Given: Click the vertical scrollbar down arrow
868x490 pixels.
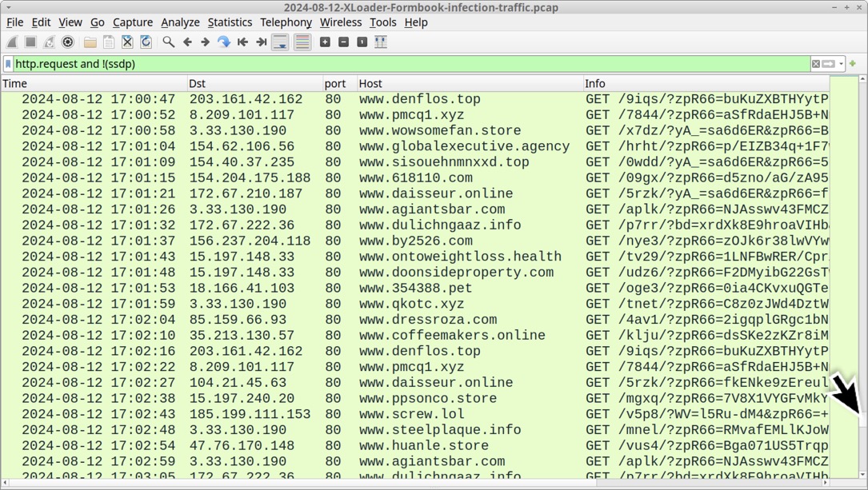Looking at the screenshot, I should click(862, 475).
